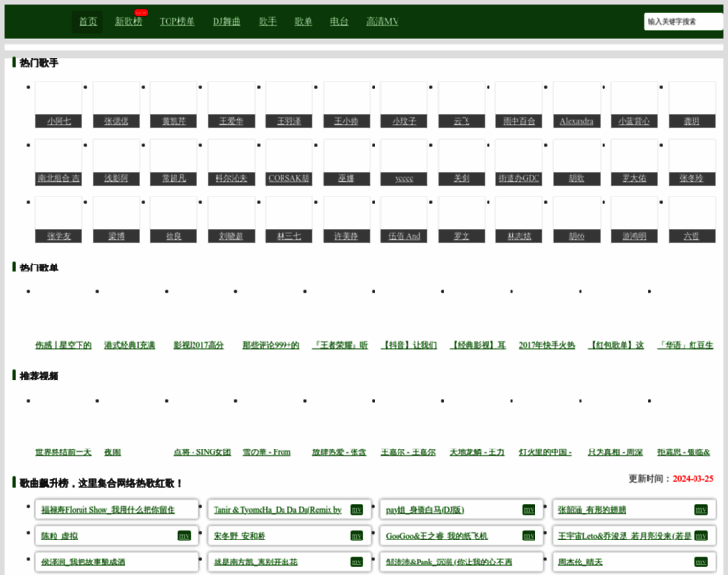Screen dimensions: 728x575
Task: Click the keyword search input box
Action: click(682, 21)
